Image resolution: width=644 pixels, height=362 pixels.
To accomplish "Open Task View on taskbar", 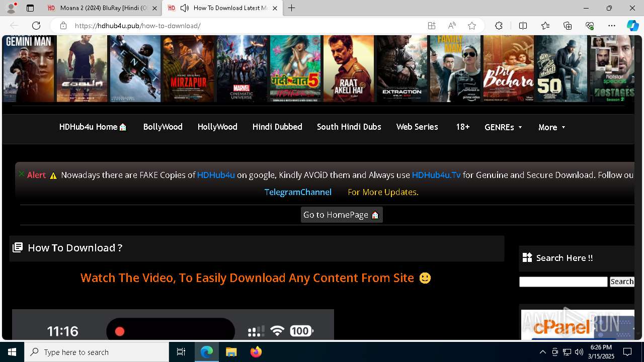I will [x=181, y=352].
